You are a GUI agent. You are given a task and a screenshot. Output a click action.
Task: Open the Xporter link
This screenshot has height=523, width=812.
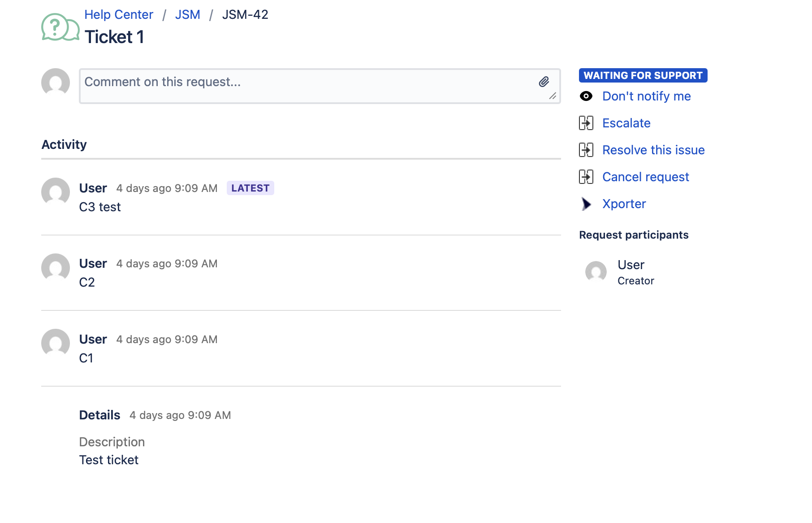[624, 204]
